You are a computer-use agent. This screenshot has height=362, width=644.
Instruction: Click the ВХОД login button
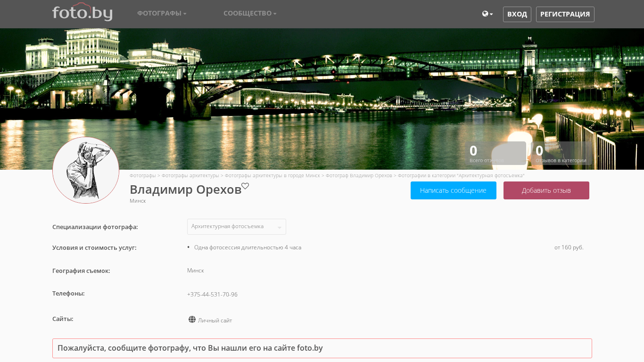(517, 14)
